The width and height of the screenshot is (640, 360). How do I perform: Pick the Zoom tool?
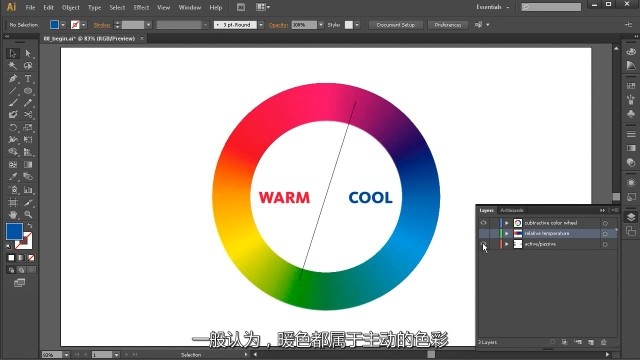point(28,214)
